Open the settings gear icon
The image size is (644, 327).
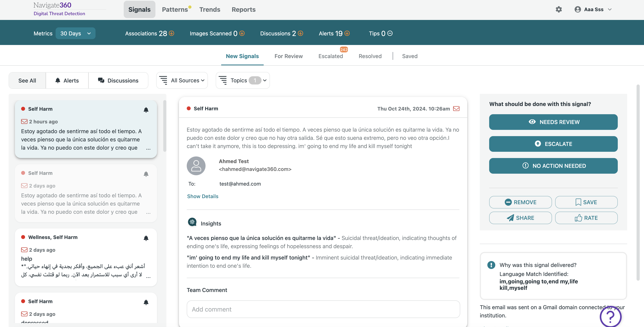[558, 10]
